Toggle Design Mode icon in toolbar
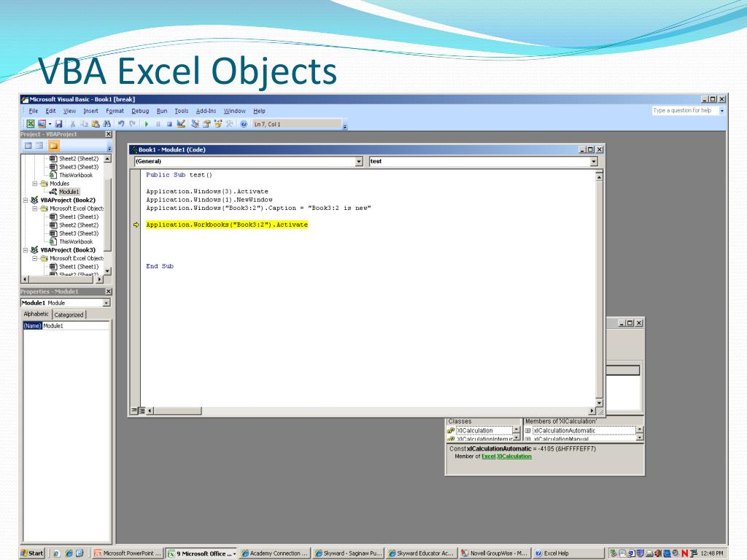Image resolution: width=747 pixels, height=560 pixels. pos(181,124)
